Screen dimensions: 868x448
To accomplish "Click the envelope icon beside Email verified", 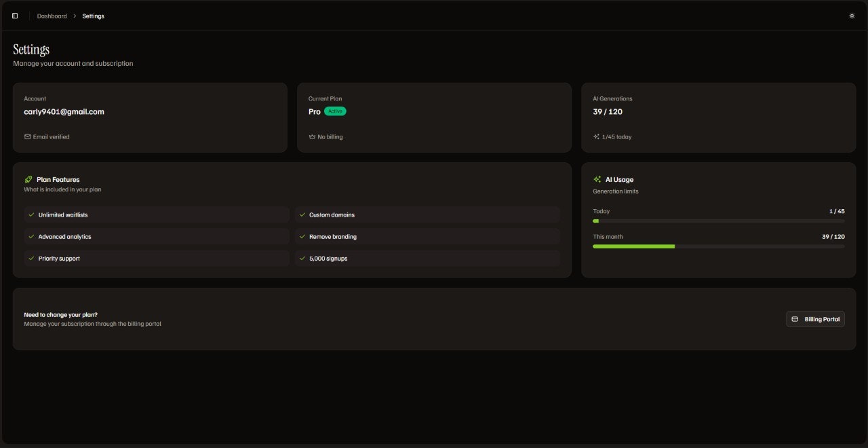I will tap(27, 136).
